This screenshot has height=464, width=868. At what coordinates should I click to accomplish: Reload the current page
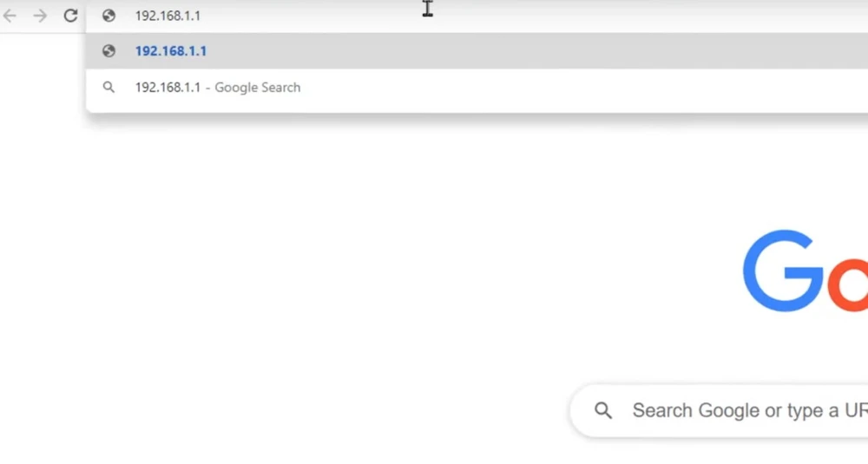(x=70, y=16)
